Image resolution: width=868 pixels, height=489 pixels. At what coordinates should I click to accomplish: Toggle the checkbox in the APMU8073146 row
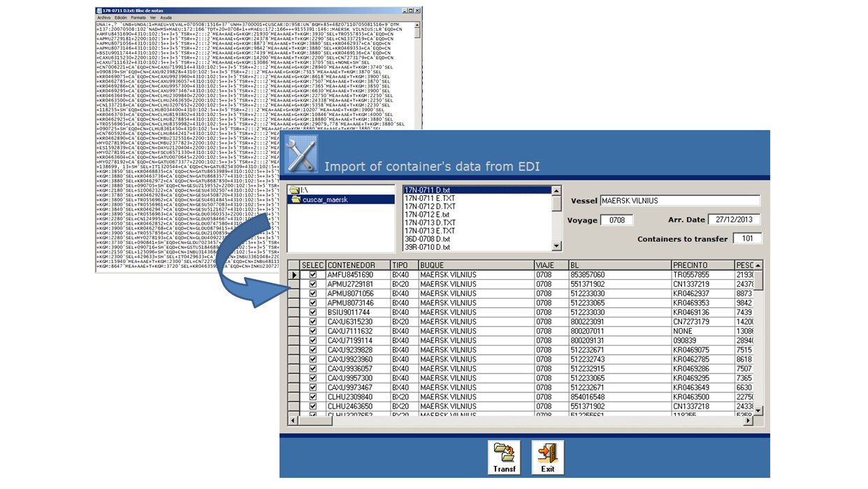313,304
